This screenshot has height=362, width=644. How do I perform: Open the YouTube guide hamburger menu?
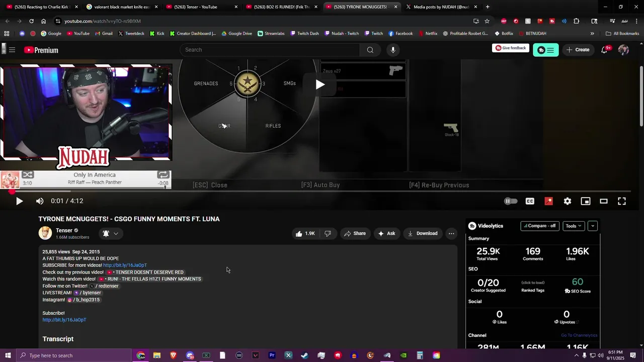point(12,50)
